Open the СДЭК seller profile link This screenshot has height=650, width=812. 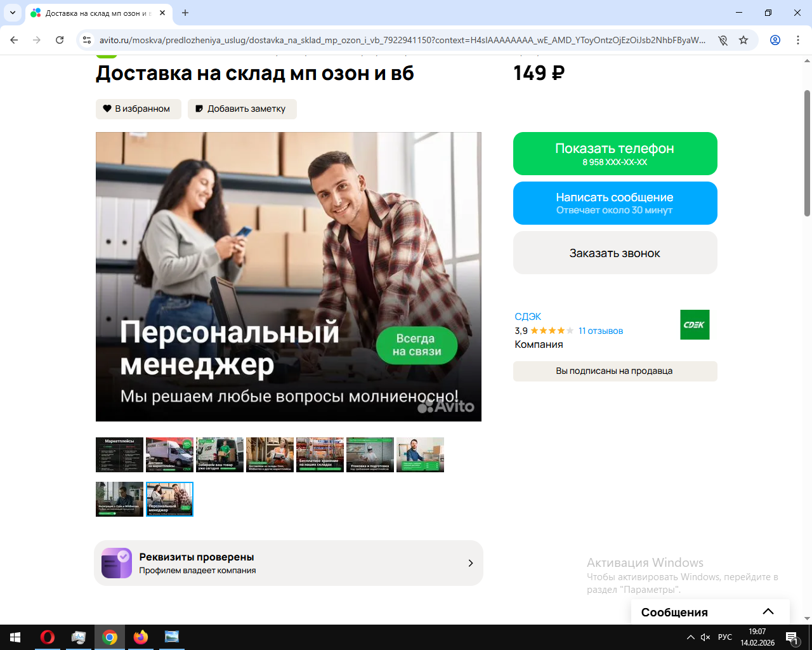tap(528, 316)
